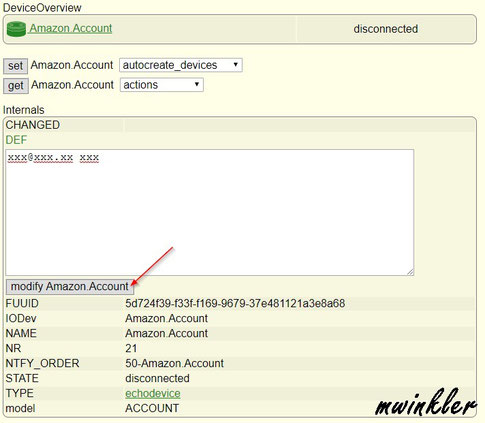Viewport: 485px width, 423px height.
Task: Click the NTFY_ORDER label
Action: coord(42,363)
